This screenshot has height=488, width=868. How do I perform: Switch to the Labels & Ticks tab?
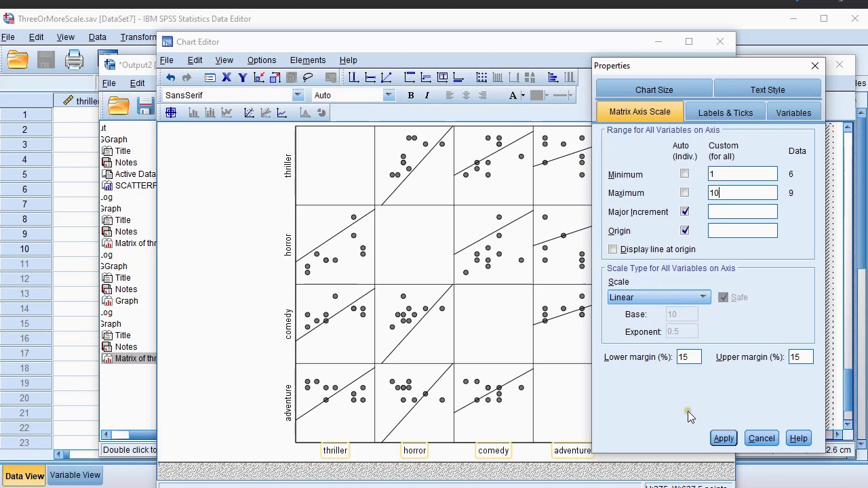726,113
